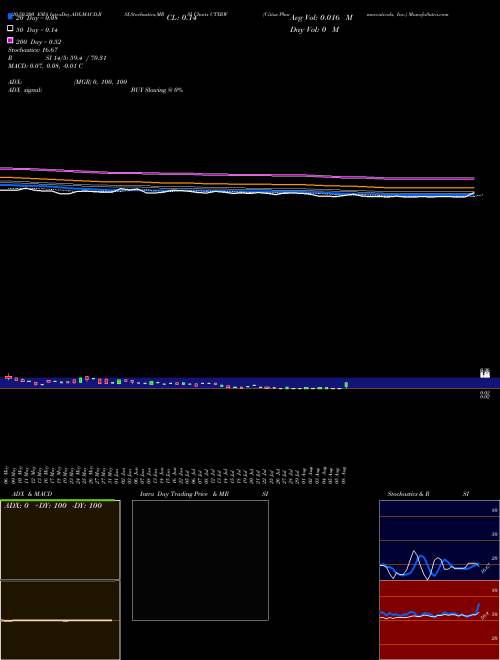Screen dimensions: 500x660
Task: Click the "Stochastics & R" panel title
Action: coord(408,494)
